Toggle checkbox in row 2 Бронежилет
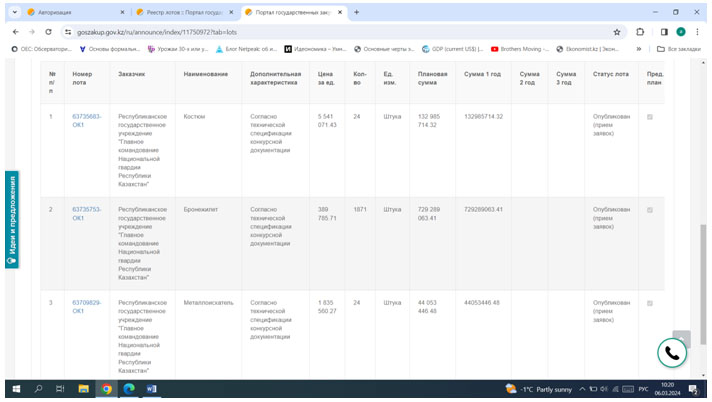Viewport: 712px width, 402px height. click(x=650, y=210)
